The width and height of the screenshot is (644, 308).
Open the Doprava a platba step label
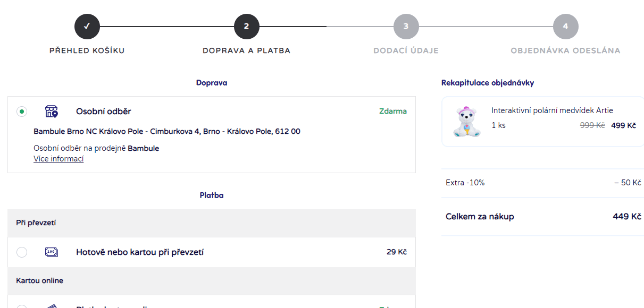click(x=247, y=51)
